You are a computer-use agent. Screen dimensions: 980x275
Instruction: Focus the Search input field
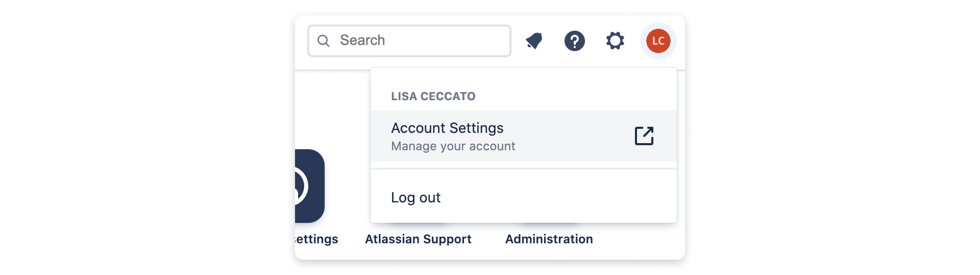pos(409,41)
